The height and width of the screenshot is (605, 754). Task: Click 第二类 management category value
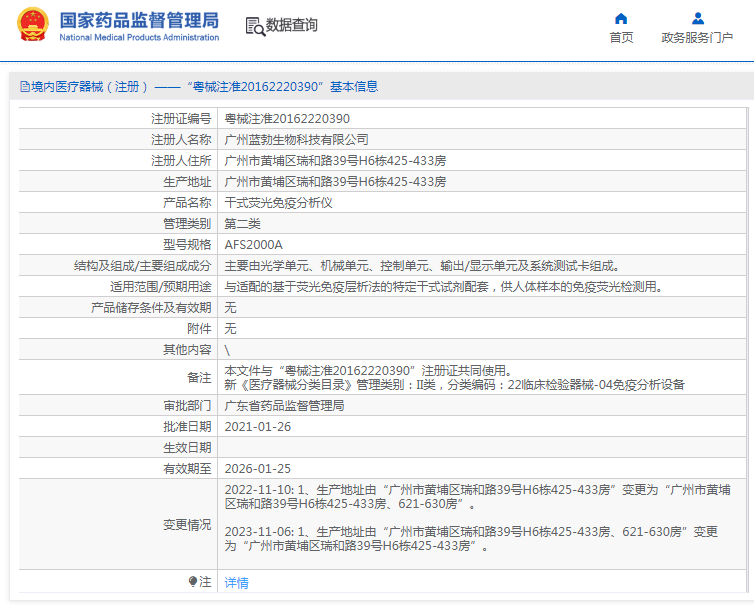point(242,224)
